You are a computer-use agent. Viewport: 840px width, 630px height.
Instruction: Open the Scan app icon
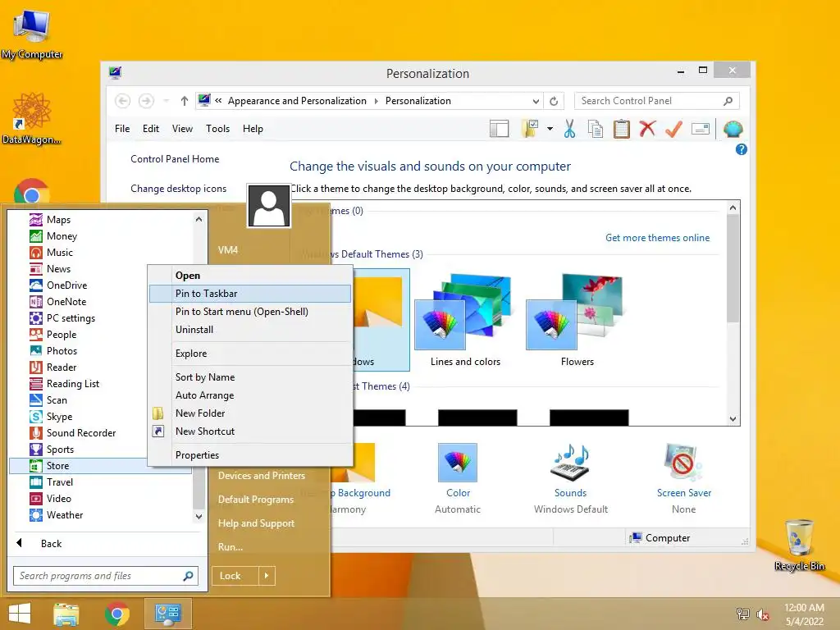pos(36,400)
